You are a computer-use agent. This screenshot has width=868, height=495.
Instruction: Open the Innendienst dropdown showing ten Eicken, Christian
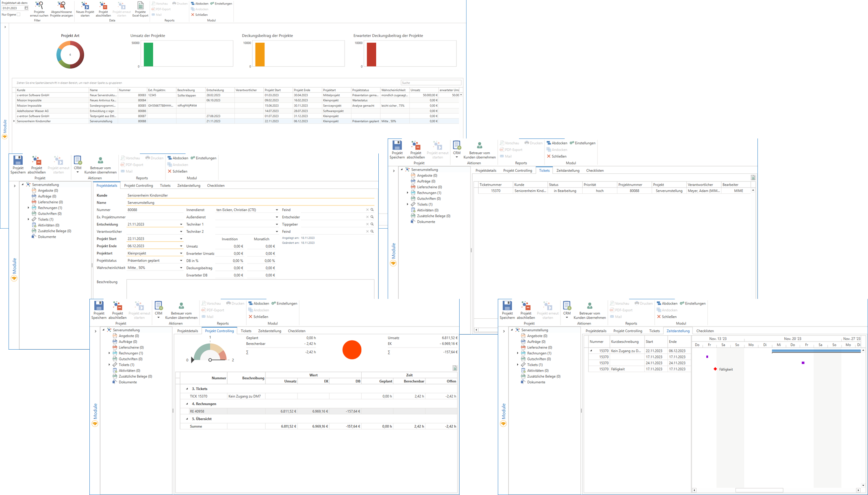click(277, 210)
